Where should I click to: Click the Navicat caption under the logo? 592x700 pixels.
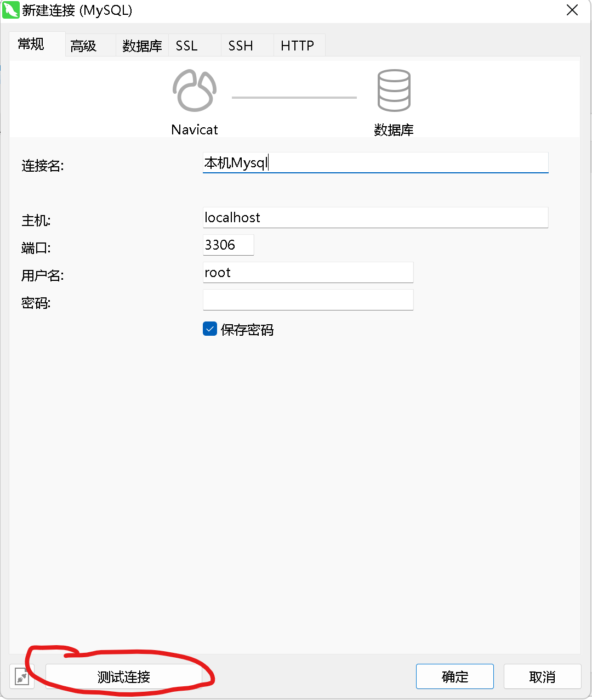tap(195, 130)
